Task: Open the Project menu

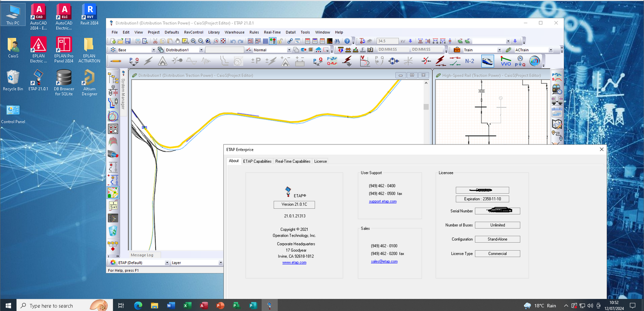Action: (x=154, y=32)
